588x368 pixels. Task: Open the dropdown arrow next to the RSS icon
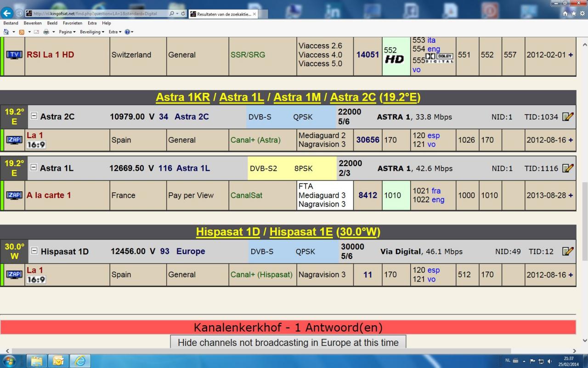pyautogui.click(x=29, y=32)
